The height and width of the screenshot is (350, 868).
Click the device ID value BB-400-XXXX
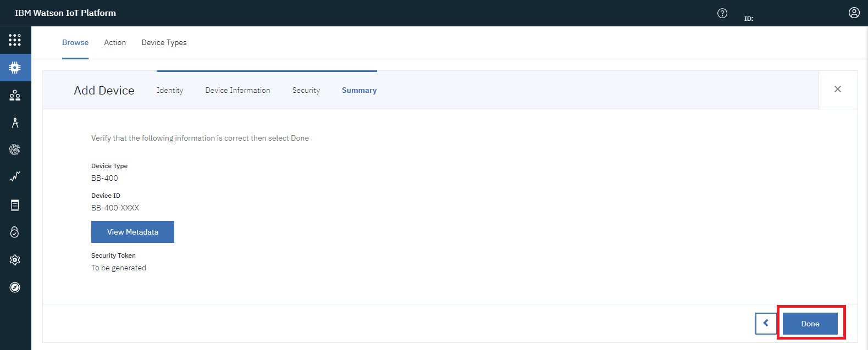115,208
